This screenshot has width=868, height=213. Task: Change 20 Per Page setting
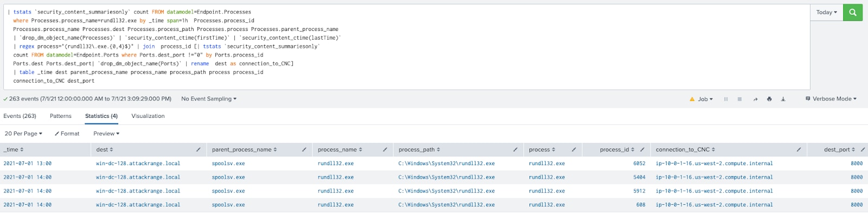click(x=23, y=134)
